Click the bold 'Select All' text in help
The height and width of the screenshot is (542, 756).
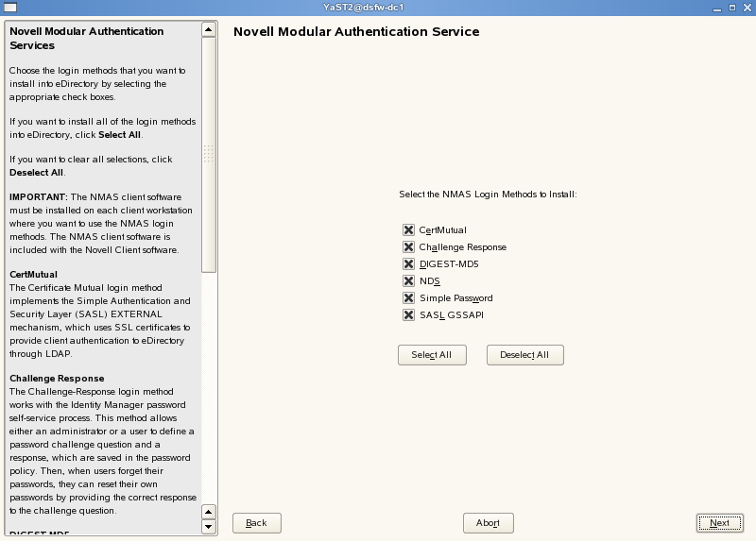[120, 135]
